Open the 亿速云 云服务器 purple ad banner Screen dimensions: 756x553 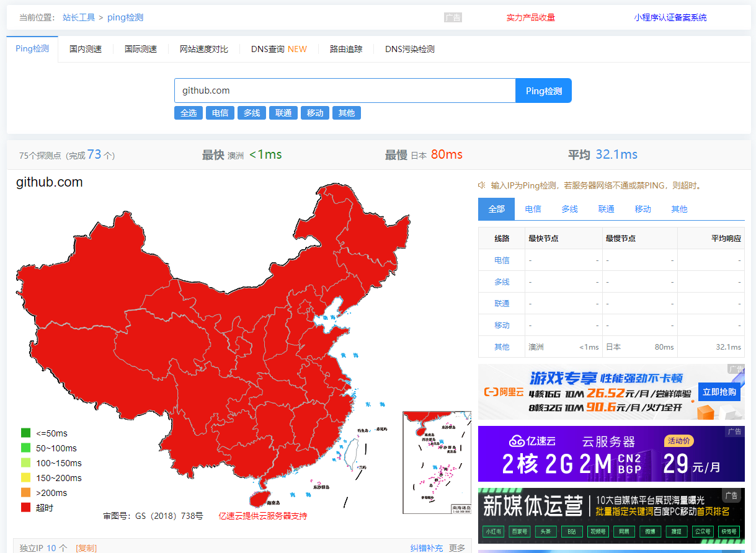pyautogui.click(x=611, y=454)
